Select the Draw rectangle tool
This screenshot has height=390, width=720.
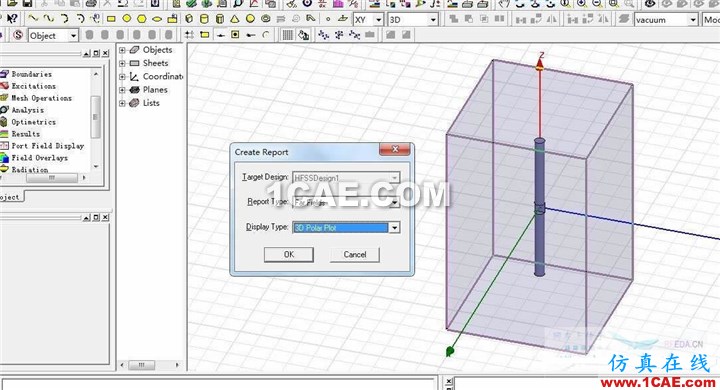pos(111,19)
